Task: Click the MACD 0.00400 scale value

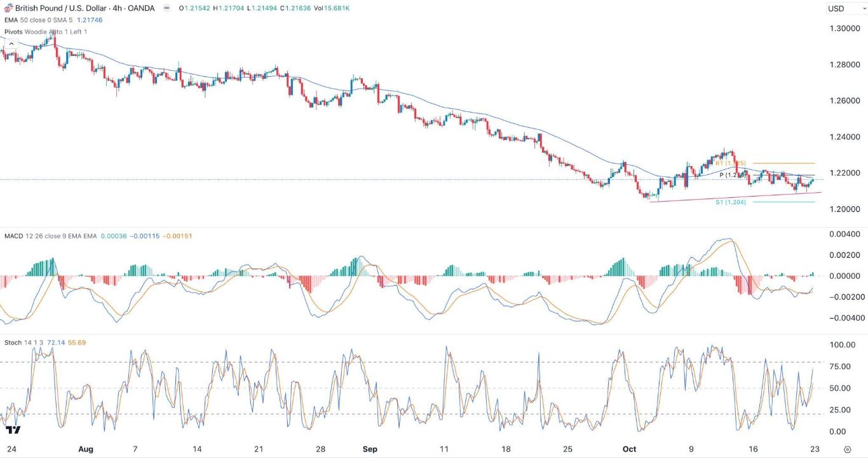Action: coord(845,234)
